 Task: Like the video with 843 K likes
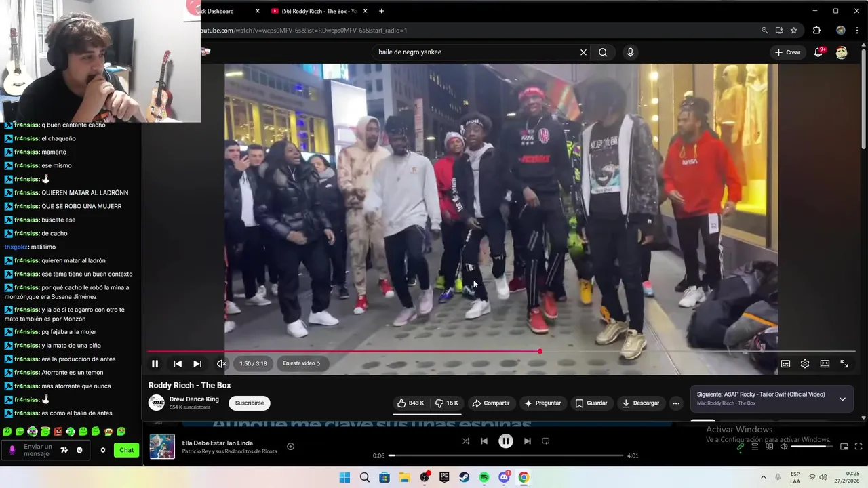410,403
